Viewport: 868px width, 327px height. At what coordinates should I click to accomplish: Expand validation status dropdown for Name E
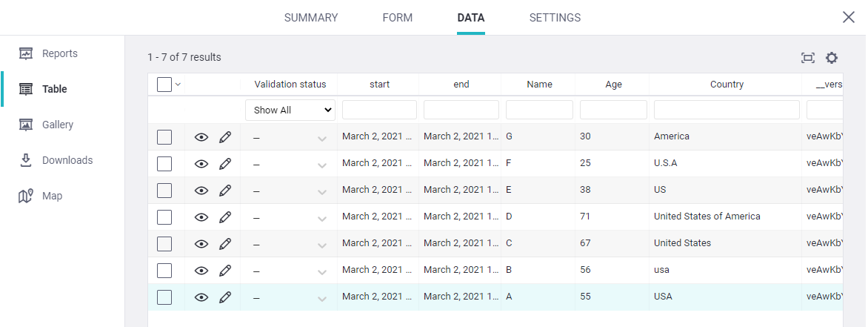322,191
